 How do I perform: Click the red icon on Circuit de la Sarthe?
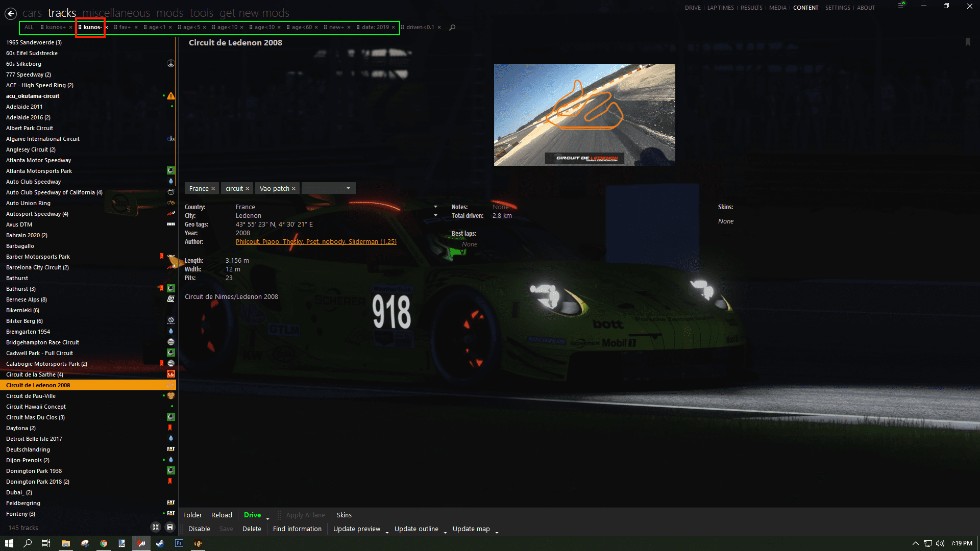[x=171, y=374]
